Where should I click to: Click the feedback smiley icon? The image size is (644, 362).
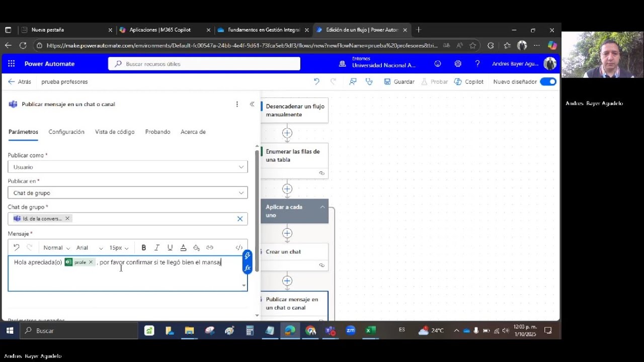(438, 64)
